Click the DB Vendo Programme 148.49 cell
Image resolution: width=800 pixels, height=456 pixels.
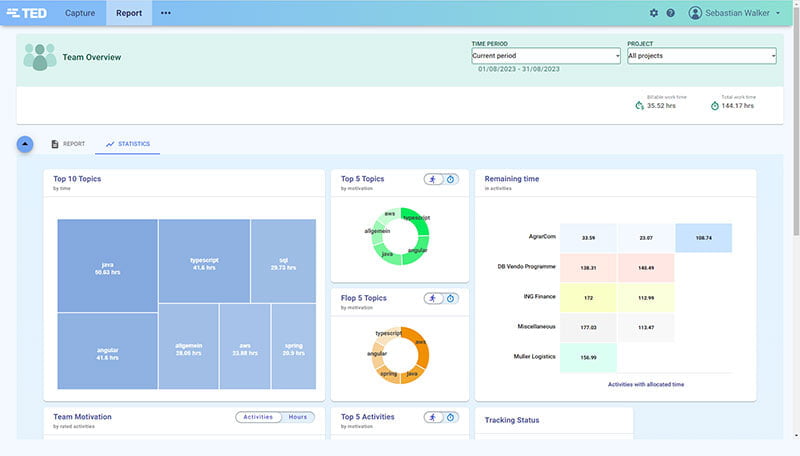click(x=646, y=267)
